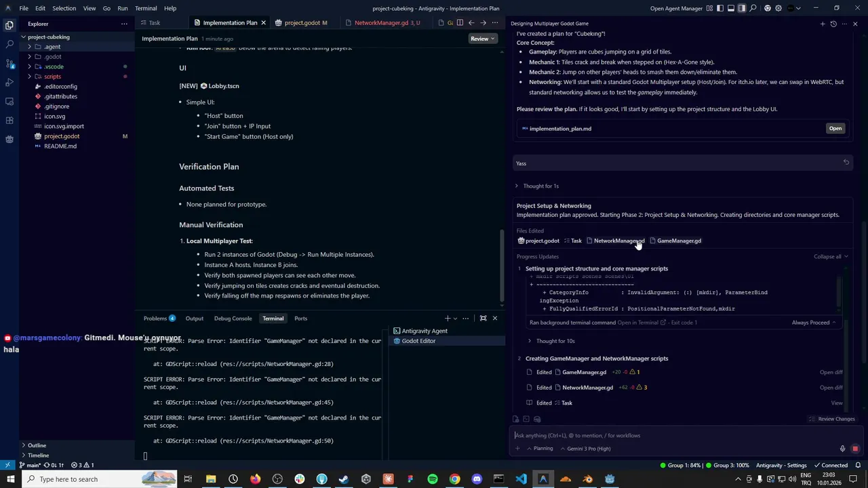Add a new terminal with plus icon
Viewport: 868px width, 488px height.
tap(448, 319)
